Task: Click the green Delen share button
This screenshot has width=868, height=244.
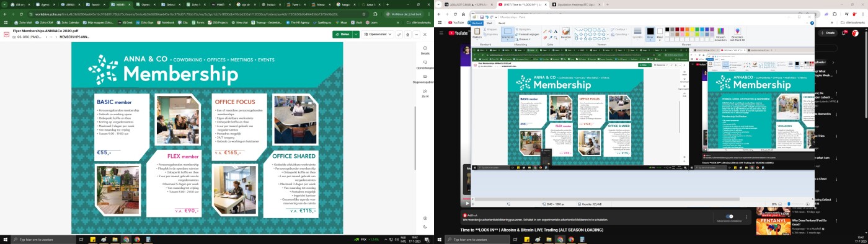Action: pyautogui.click(x=342, y=35)
